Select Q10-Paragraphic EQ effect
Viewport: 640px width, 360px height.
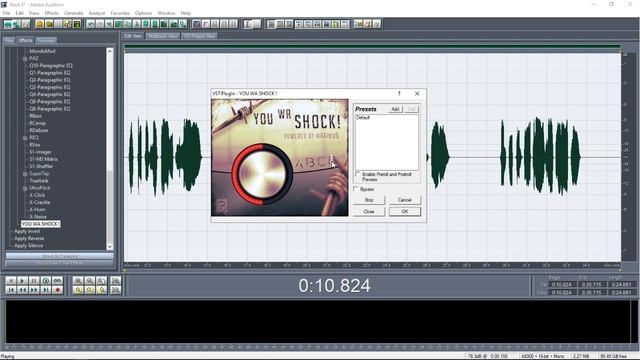point(51,66)
